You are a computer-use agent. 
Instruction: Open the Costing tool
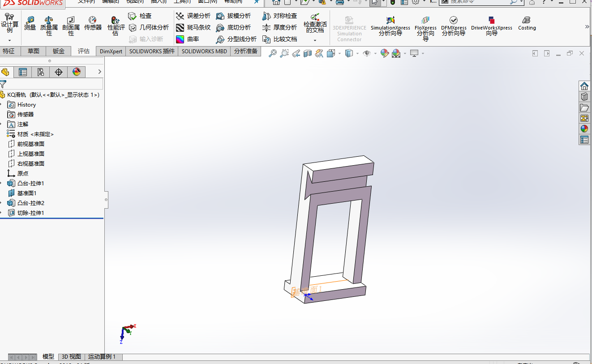[x=527, y=23]
